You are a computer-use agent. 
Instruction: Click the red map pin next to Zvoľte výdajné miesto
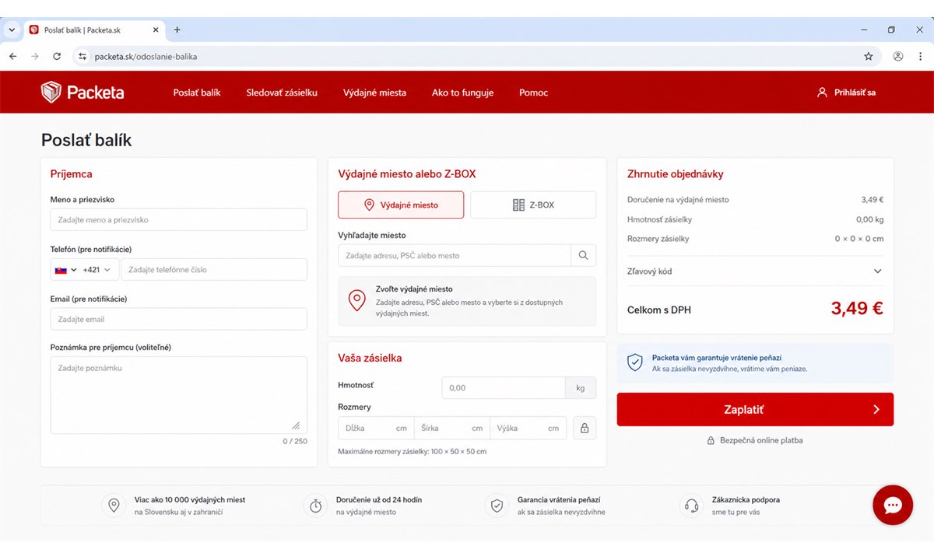pyautogui.click(x=357, y=301)
